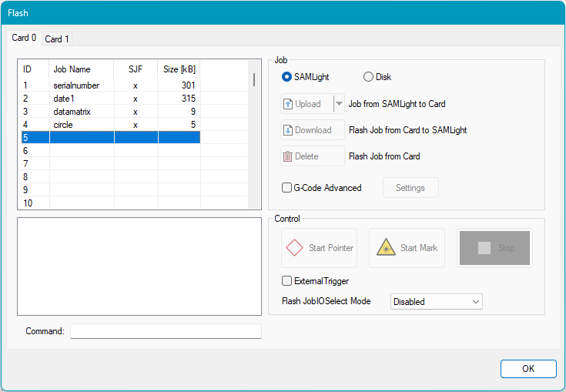Click the Job Name column header

click(x=82, y=69)
